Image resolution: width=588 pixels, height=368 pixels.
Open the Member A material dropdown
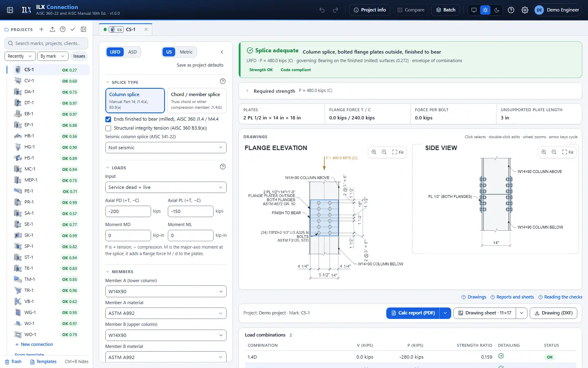[x=166, y=313]
